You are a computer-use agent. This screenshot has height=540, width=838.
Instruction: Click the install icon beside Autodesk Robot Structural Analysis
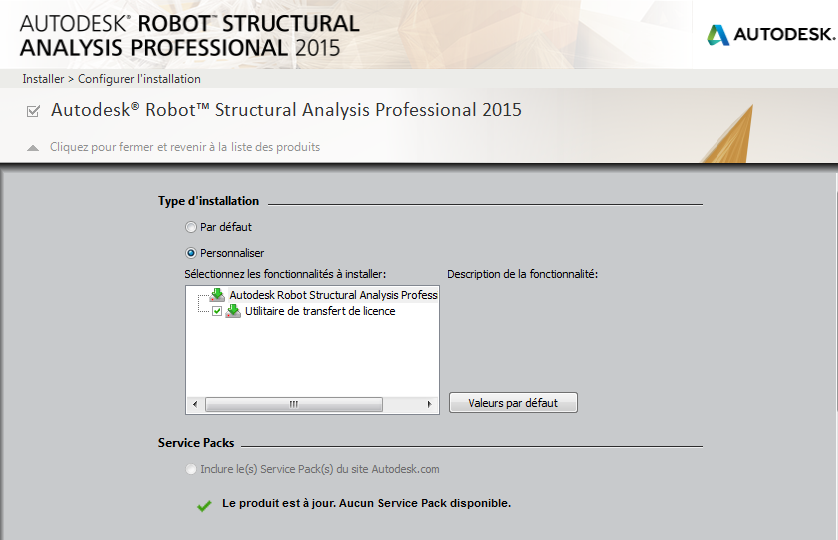click(x=217, y=295)
